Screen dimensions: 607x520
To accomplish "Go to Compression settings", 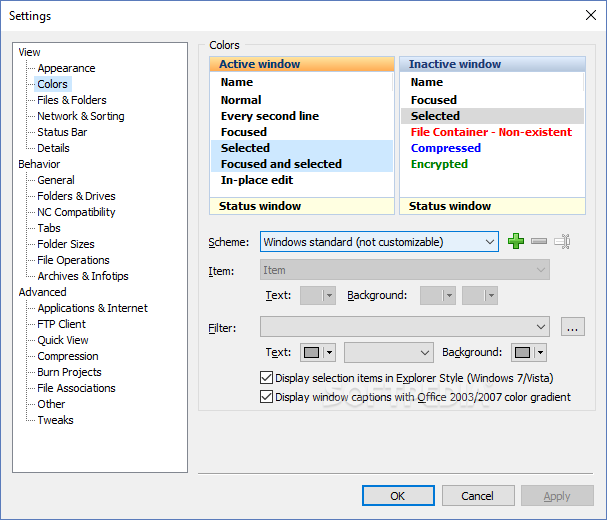I will point(68,356).
